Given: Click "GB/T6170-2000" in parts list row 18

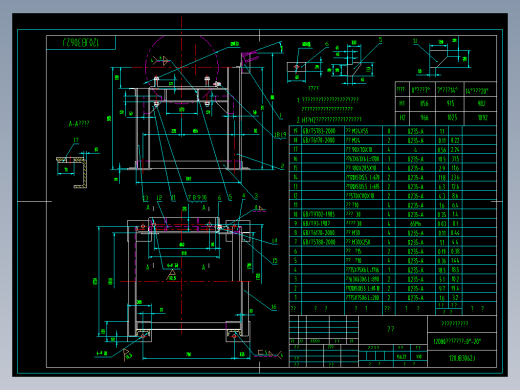Looking at the screenshot, I should point(319,140).
